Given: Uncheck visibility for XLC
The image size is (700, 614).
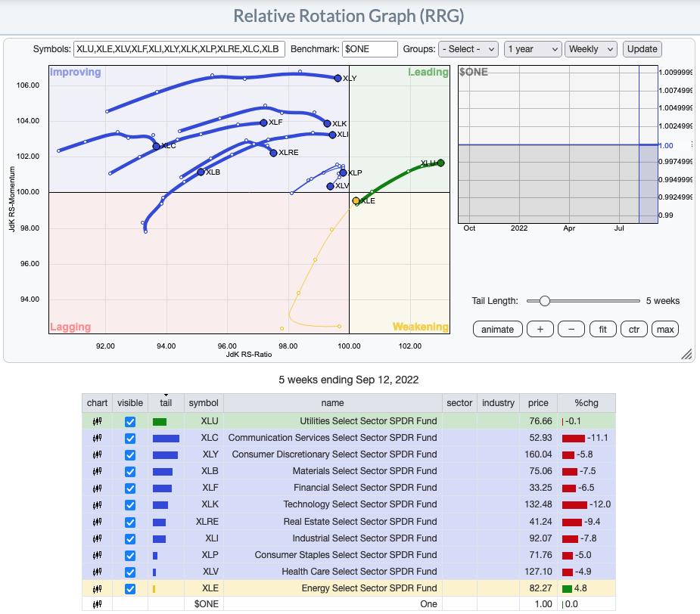Looking at the screenshot, I should pyautogui.click(x=130, y=438).
